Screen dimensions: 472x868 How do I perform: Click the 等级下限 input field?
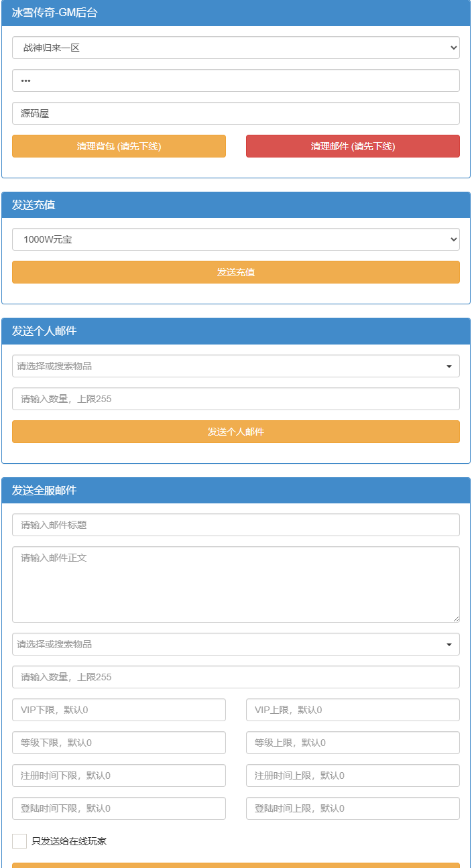pyautogui.click(x=119, y=743)
